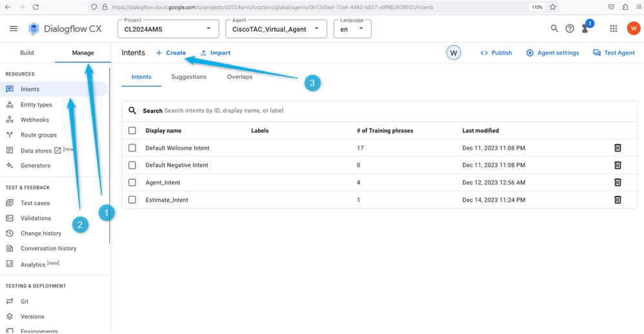Open Validations in the sidebar
644x334 pixels.
click(35, 219)
